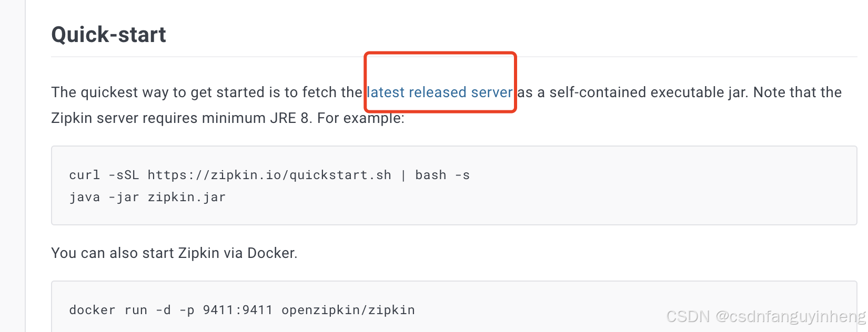868x332 pixels.
Task: Click the 'For example:' text
Action: pyautogui.click(x=360, y=118)
